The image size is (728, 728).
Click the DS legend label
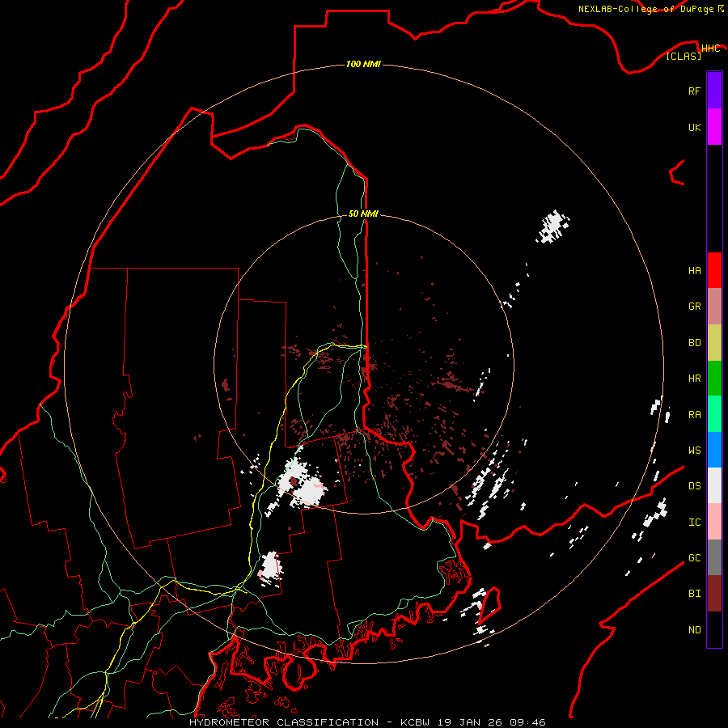click(x=694, y=486)
